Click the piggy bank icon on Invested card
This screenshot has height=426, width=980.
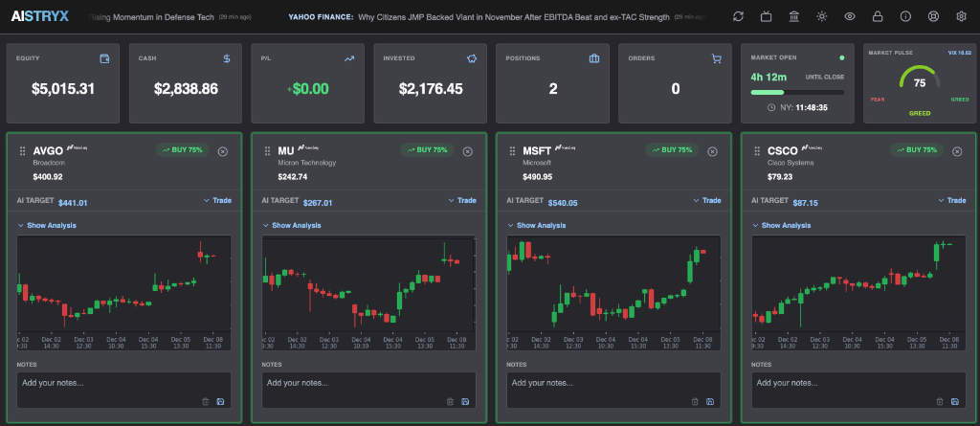tap(472, 58)
